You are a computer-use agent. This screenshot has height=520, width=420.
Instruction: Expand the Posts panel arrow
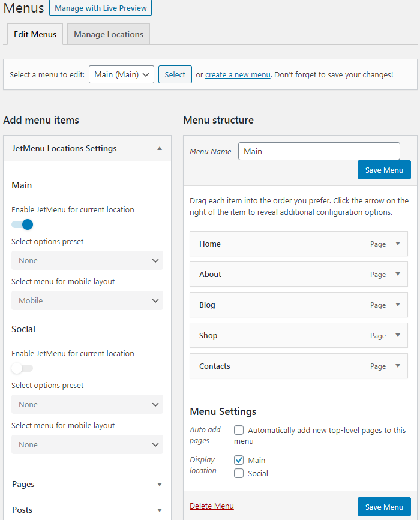(160, 510)
